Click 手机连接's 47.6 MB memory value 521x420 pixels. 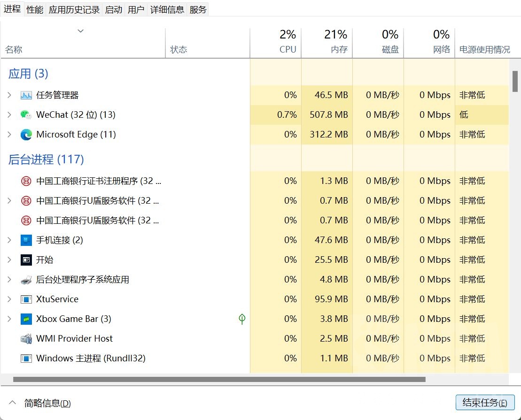[331, 240]
